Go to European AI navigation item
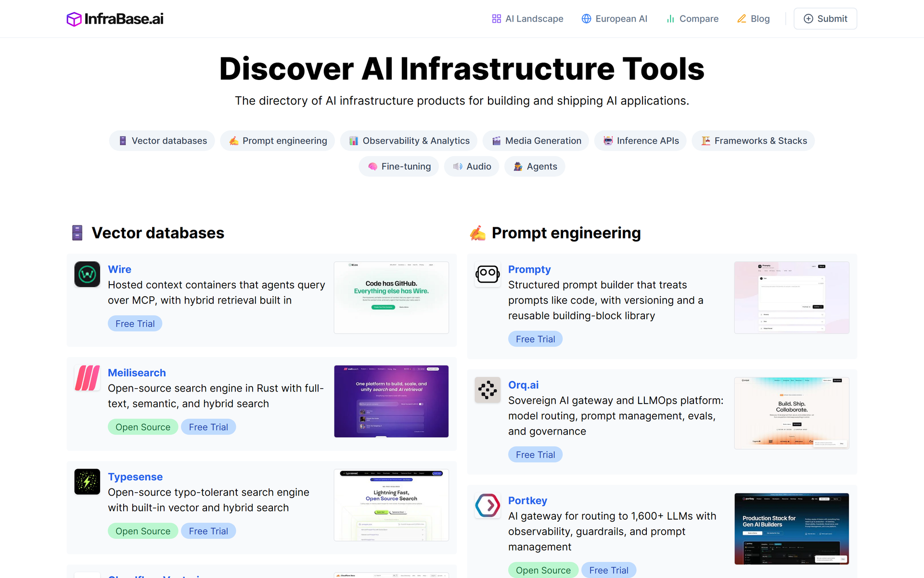 coord(614,19)
